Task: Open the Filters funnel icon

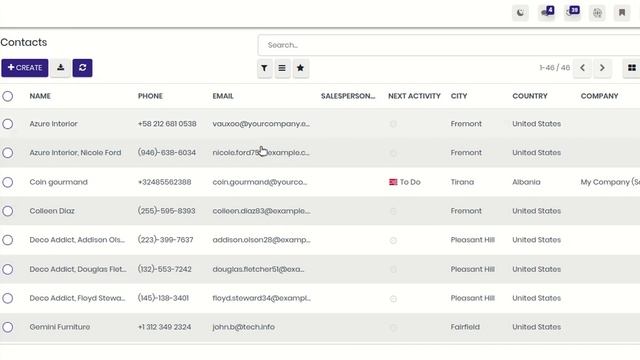Action: click(264, 68)
